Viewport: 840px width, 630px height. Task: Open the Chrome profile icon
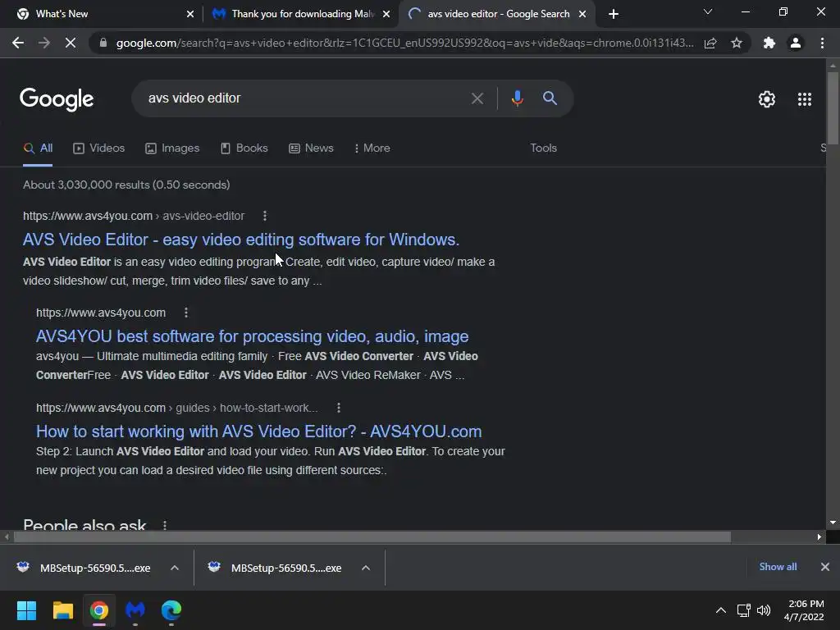coord(796,43)
